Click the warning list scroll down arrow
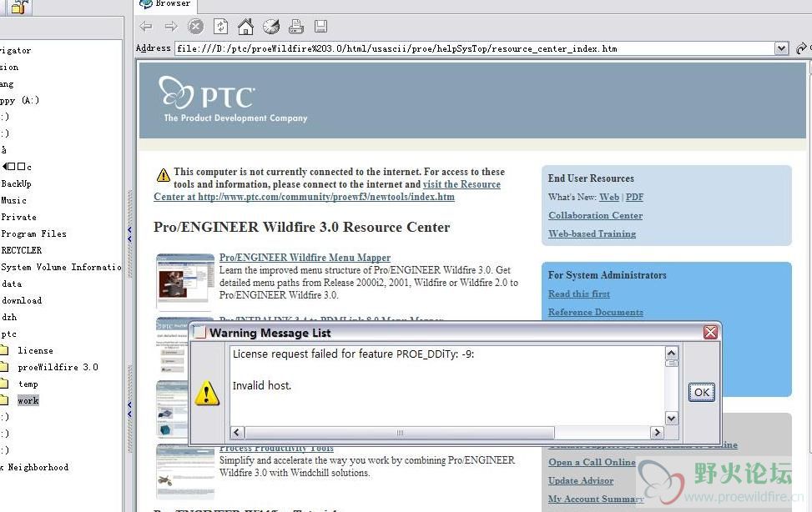 click(671, 419)
